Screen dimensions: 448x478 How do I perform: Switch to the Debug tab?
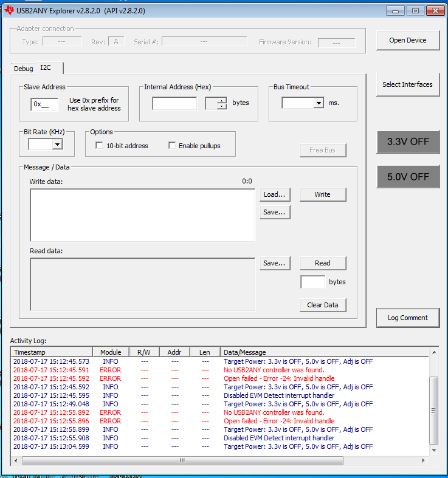coord(24,69)
